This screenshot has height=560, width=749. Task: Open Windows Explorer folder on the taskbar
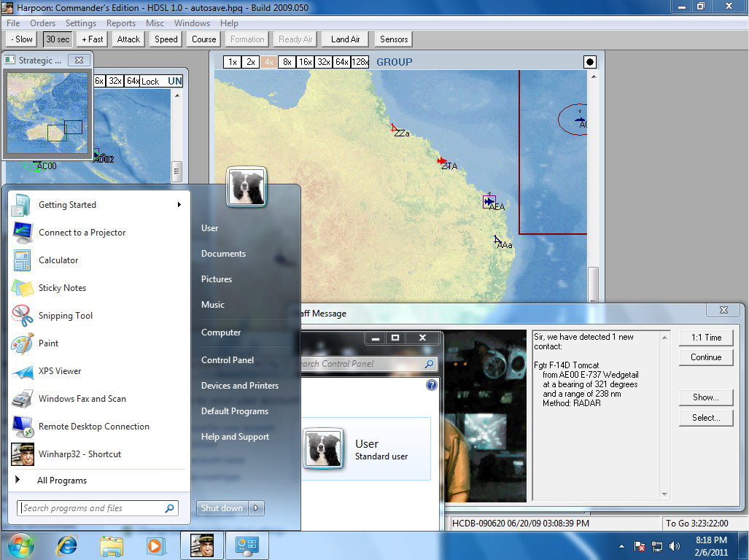112,545
